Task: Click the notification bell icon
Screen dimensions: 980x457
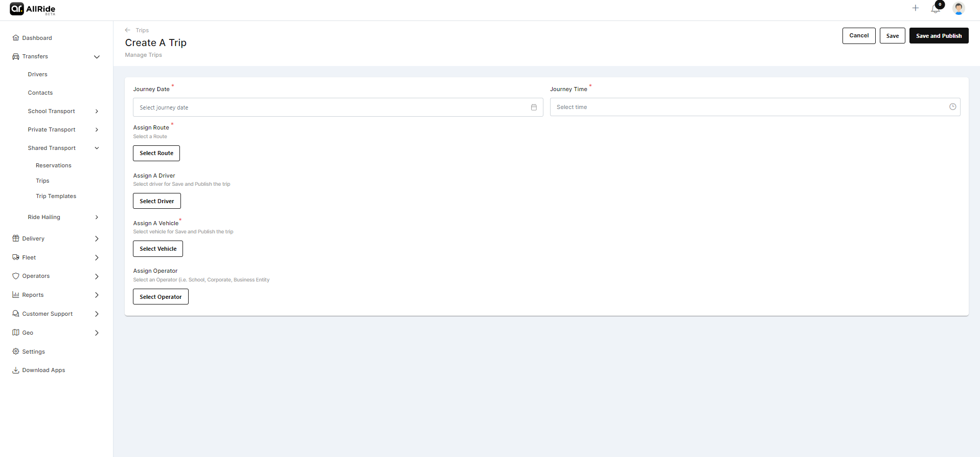Action: pos(936,9)
